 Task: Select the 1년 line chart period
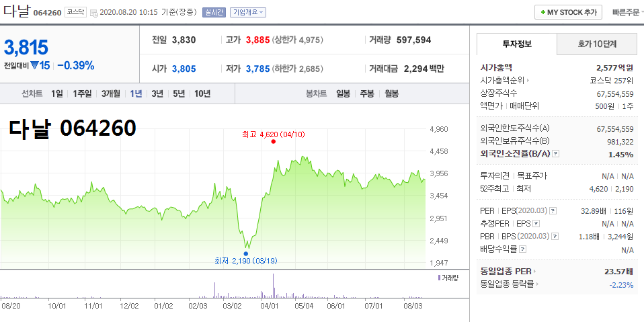click(136, 93)
